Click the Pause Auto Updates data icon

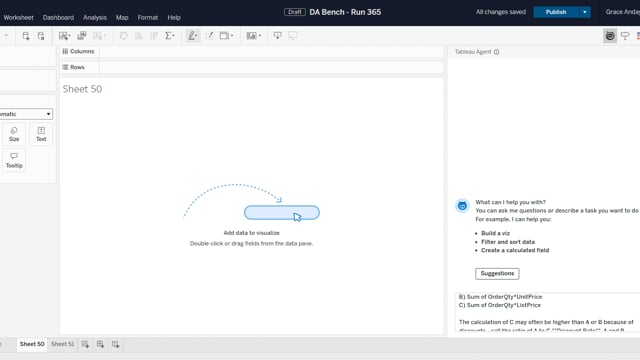pos(41,36)
